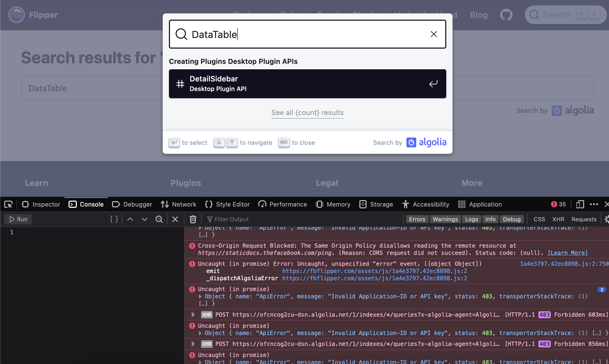The image size is (609, 364).
Task: Expand the ApiError object in console
Action: pyautogui.click(x=200, y=296)
